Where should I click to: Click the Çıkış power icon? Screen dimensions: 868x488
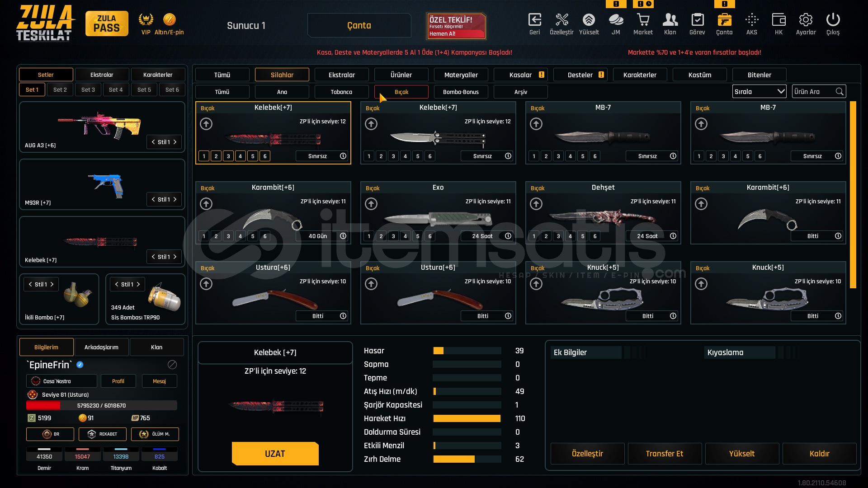click(833, 20)
